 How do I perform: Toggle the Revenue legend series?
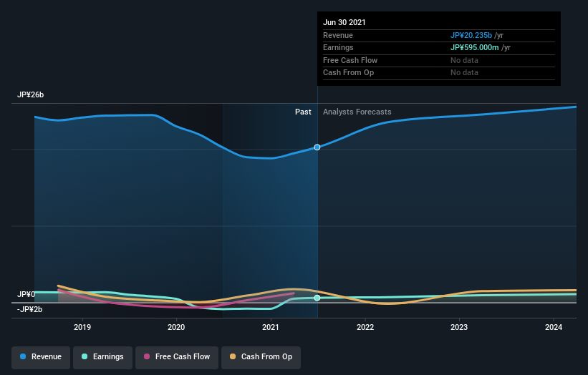[x=41, y=357]
